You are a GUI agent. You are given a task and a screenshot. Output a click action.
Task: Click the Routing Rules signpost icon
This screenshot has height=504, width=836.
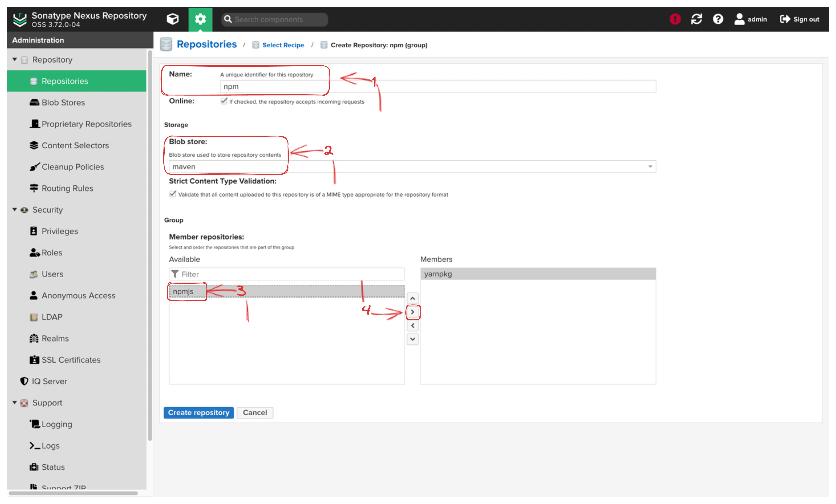click(34, 188)
